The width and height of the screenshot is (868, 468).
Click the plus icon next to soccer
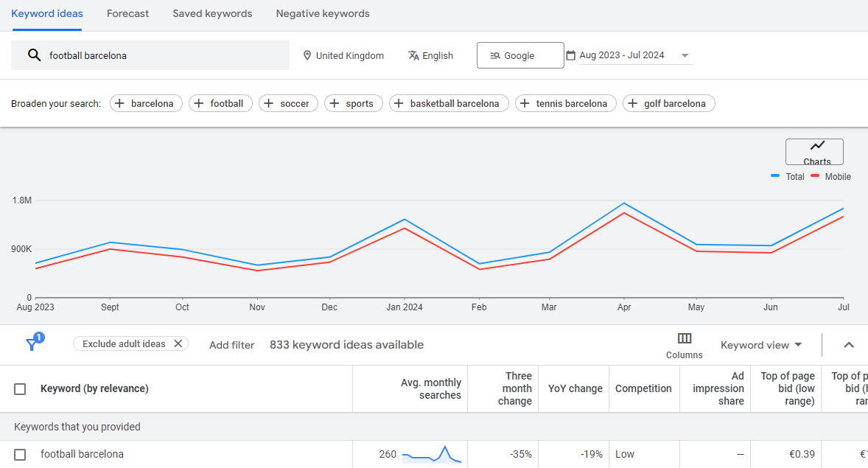[x=268, y=103]
